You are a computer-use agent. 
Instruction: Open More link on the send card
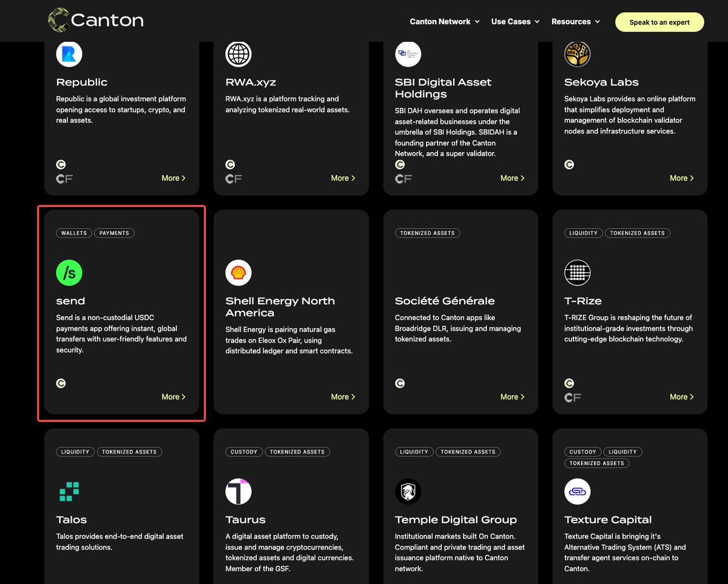click(174, 397)
